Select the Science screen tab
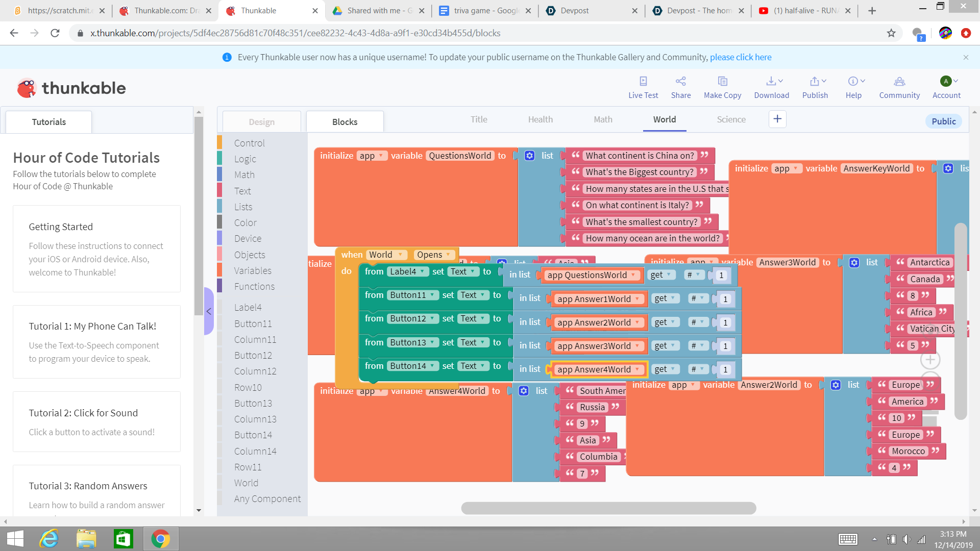This screenshot has width=980, height=551. click(731, 119)
